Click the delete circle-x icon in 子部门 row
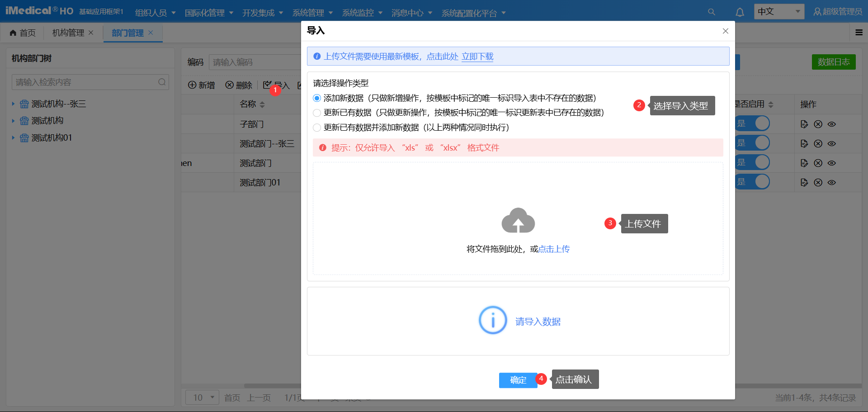Viewport: 868px width, 412px height. (x=818, y=124)
